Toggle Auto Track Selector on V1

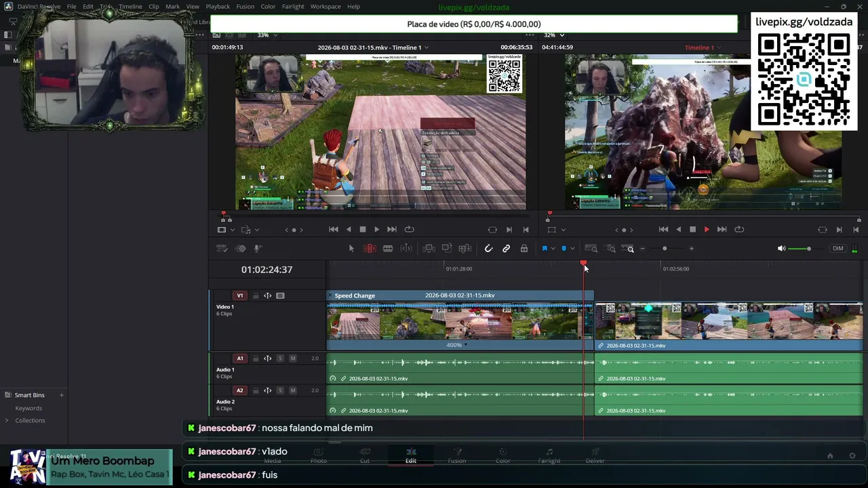click(267, 296)
